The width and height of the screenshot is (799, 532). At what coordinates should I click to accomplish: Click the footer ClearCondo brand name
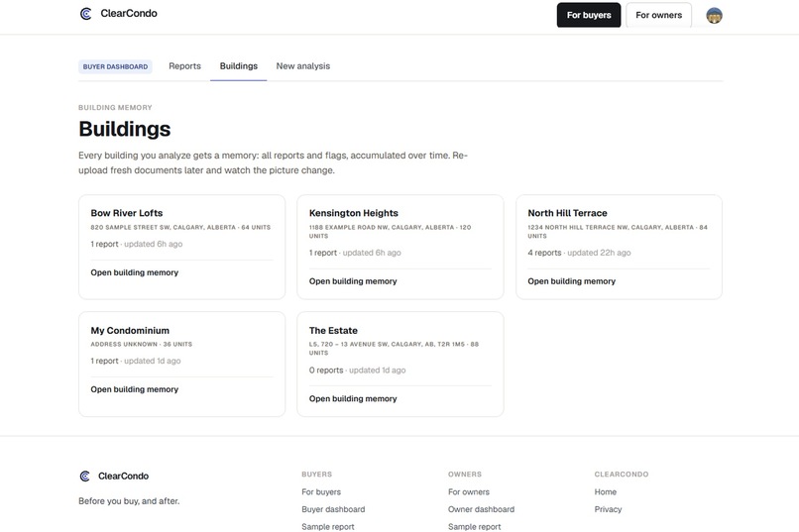coord(123,476)
